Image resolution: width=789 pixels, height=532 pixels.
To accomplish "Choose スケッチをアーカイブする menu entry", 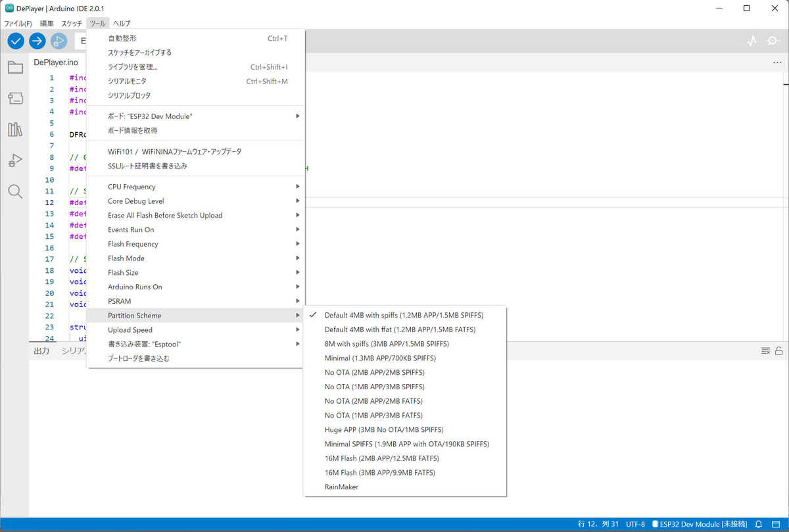I will 196,53.
